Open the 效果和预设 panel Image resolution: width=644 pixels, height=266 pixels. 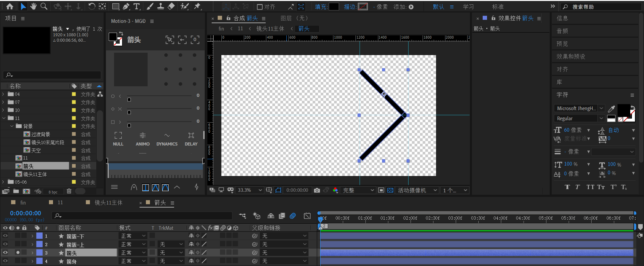coord(571,56)
